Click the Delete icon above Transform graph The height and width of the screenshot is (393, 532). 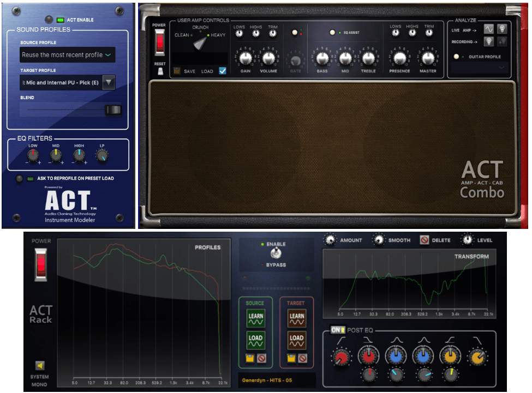pos(424,240)
